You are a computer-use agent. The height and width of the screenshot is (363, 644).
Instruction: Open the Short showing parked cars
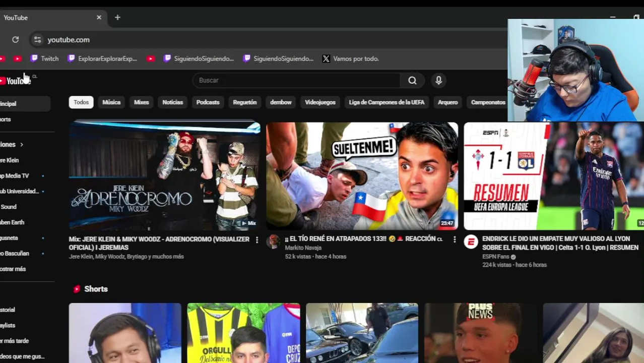click(362, 333)
